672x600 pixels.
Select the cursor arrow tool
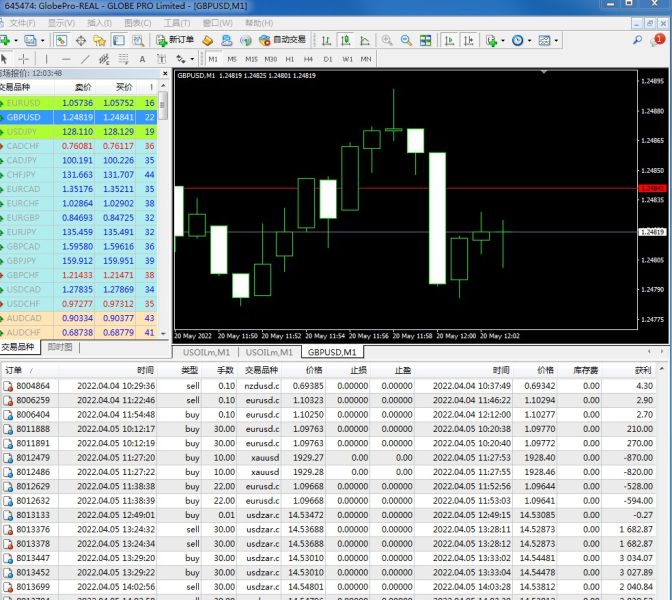(6, 59)
